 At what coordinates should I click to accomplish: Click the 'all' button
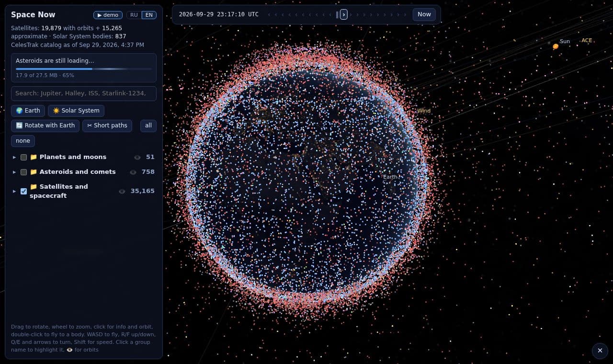click(148, 125)
